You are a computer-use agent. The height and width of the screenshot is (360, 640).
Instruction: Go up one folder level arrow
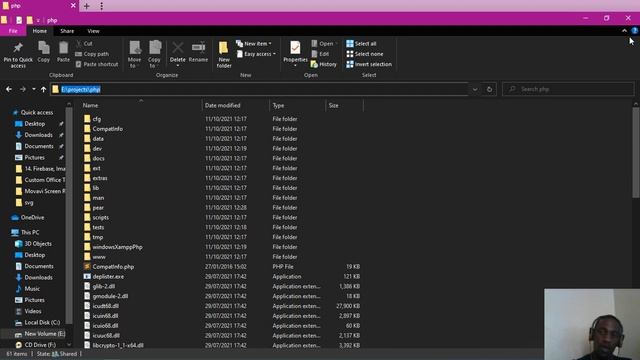click(43, 89)
